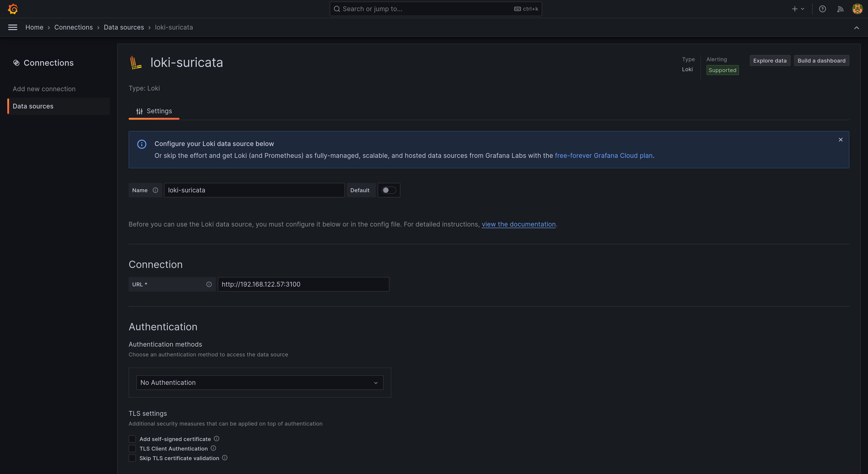The height and width of the screenshot is (474, 868).
Task: Focus the Search or jump to box
Action: click(x=436, y=9)
